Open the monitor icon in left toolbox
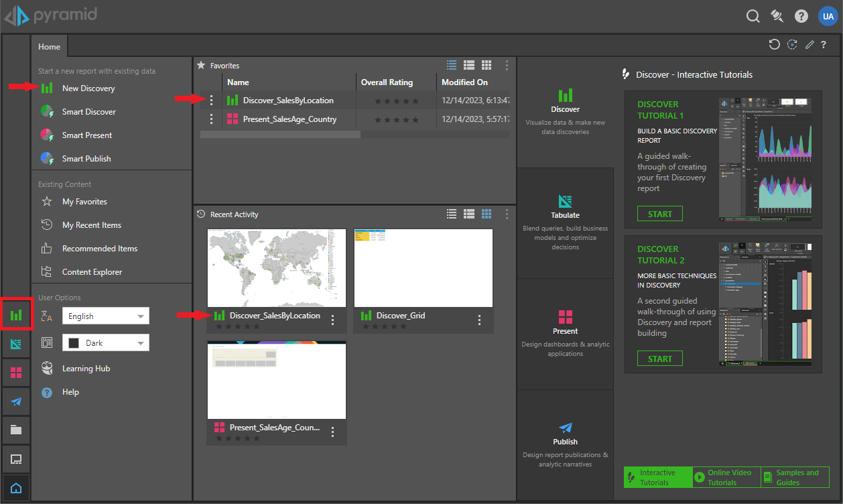The height and width of the screenshot is (504, 843). point(16,459)
